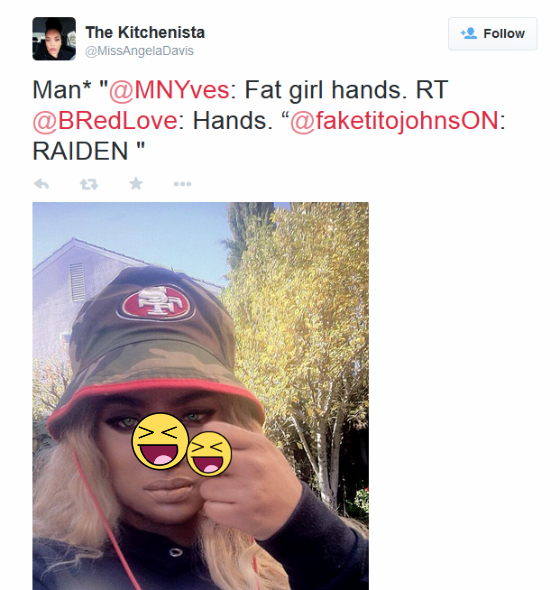This screenshot has width=560, height=590.
Task: Open the attached selfie photo
Action: [201, 396]
